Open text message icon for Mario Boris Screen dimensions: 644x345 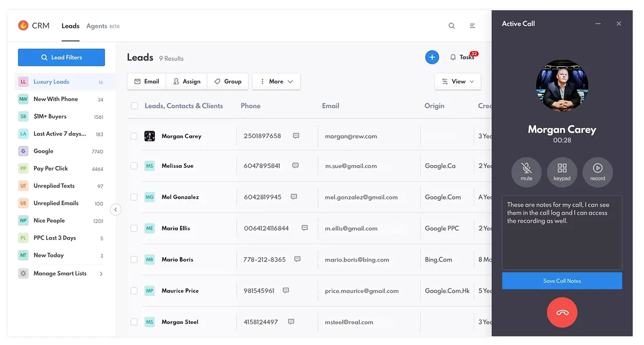click(298, 260)
